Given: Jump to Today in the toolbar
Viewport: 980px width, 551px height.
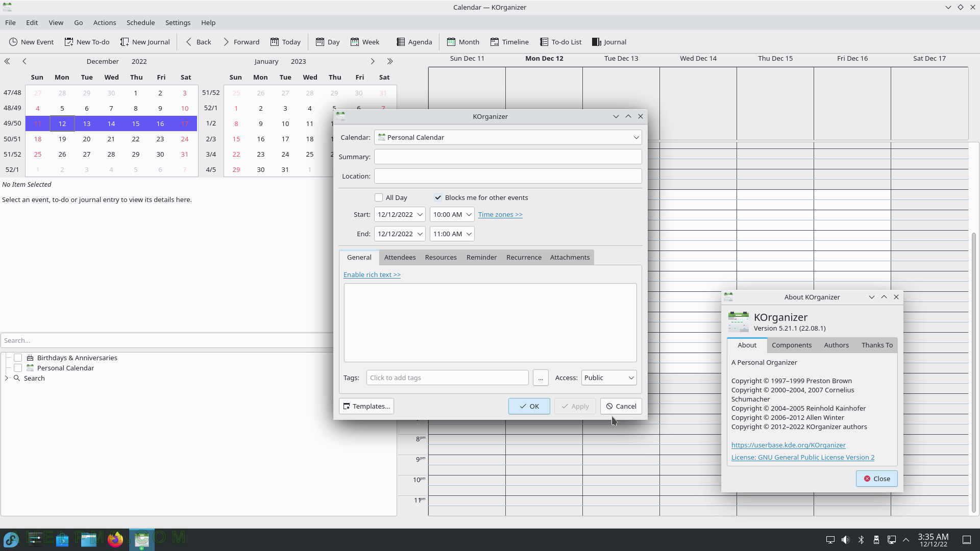Looking at the screenshot, I should [285, 42].
